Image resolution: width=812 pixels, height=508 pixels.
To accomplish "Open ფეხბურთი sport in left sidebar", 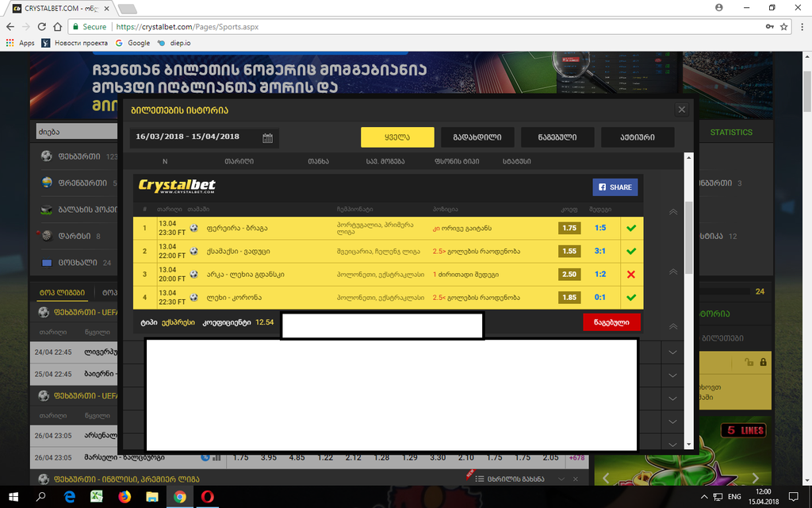I will [79, 156].
